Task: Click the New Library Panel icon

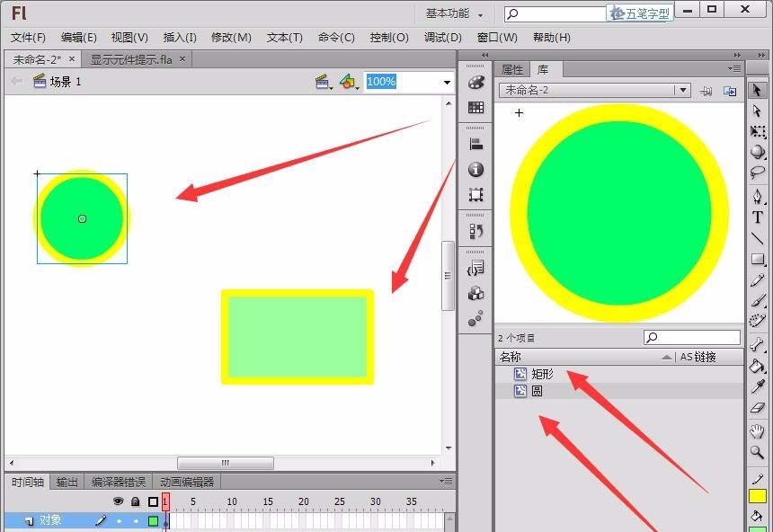Action: point(730,91)
